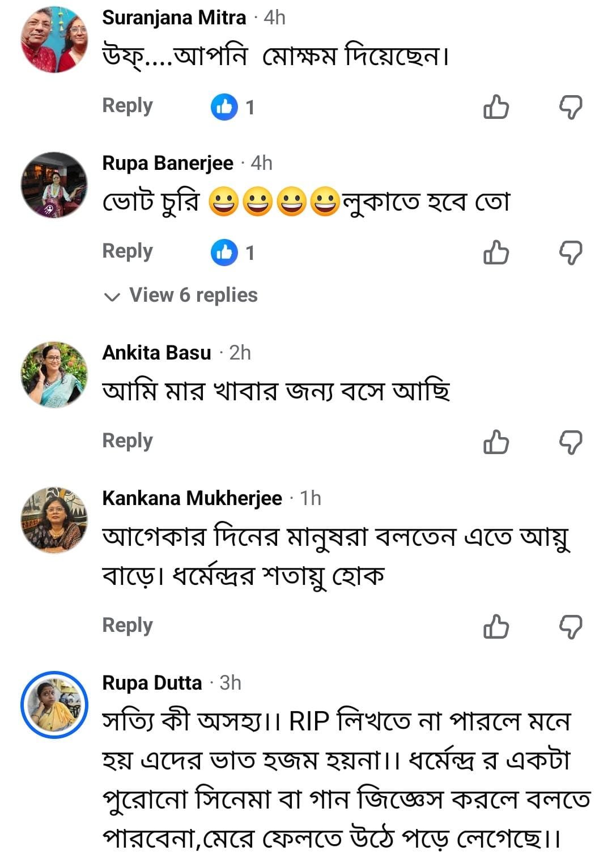Viewport: 612px width, 868px height.
Task: Open Rupa Banerjee's profile picture
Action: 54,185
